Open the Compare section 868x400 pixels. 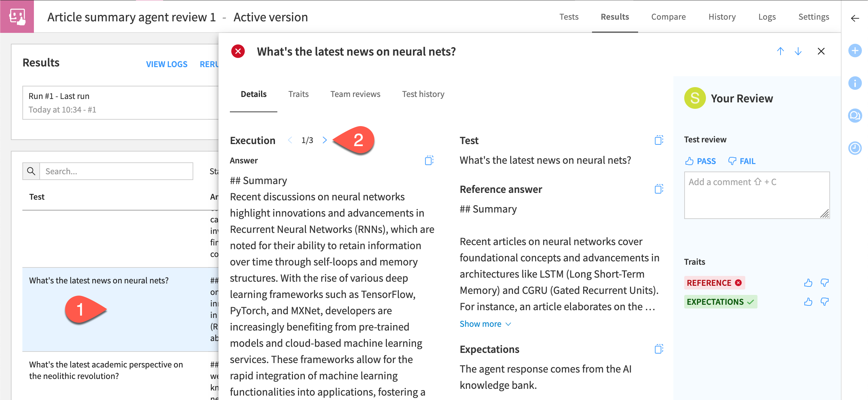668,17
